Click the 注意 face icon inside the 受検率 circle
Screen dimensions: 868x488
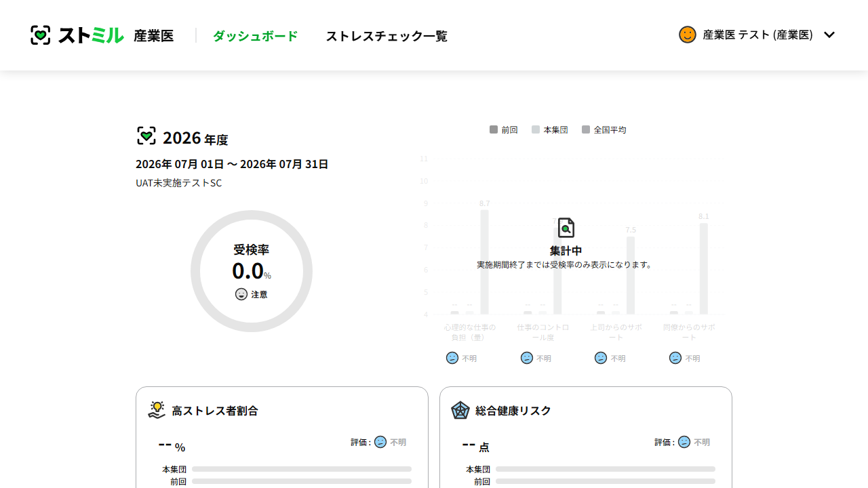(x=241, y=294)
